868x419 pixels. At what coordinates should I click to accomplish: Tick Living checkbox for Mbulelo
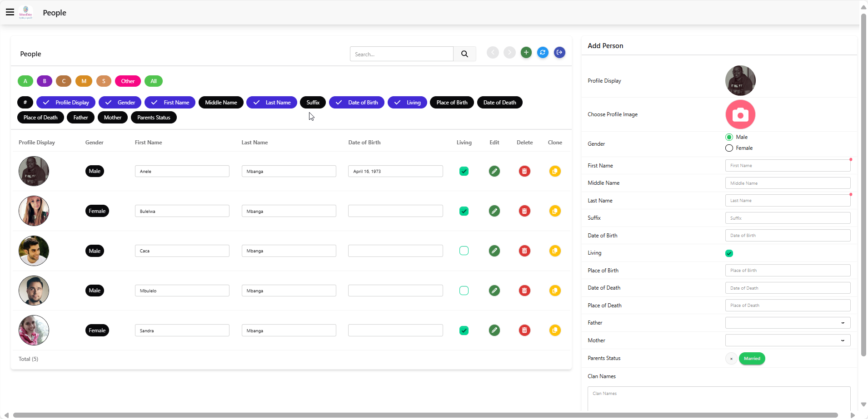pos(464,291)
